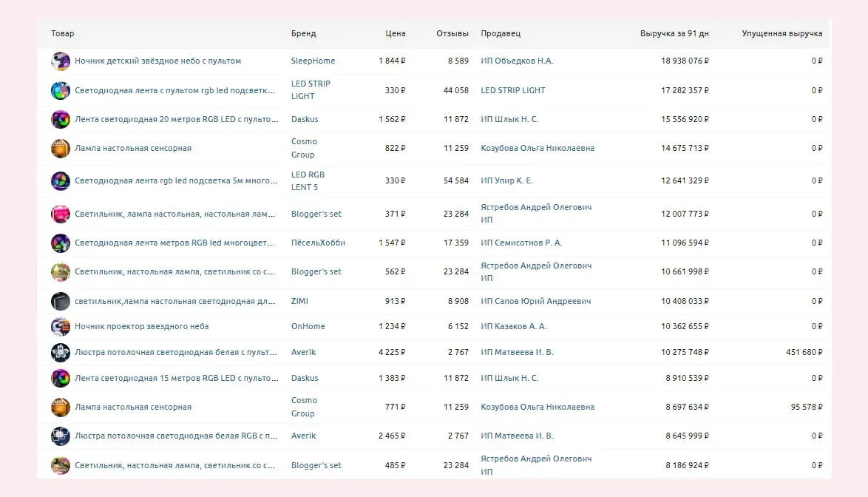Click the thumbnail beside Ночник проектор звездного неба

click(x=60, y=326)
